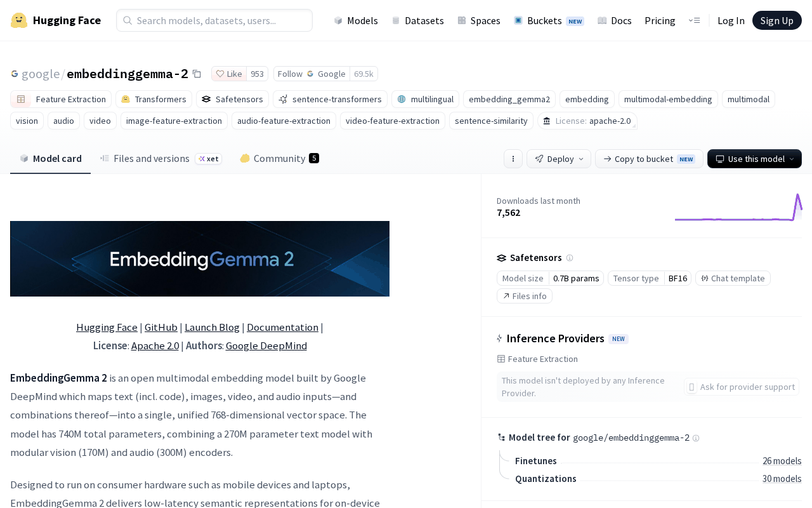
Task: View the 30 models quantizations link
Action: coord(782,479)
